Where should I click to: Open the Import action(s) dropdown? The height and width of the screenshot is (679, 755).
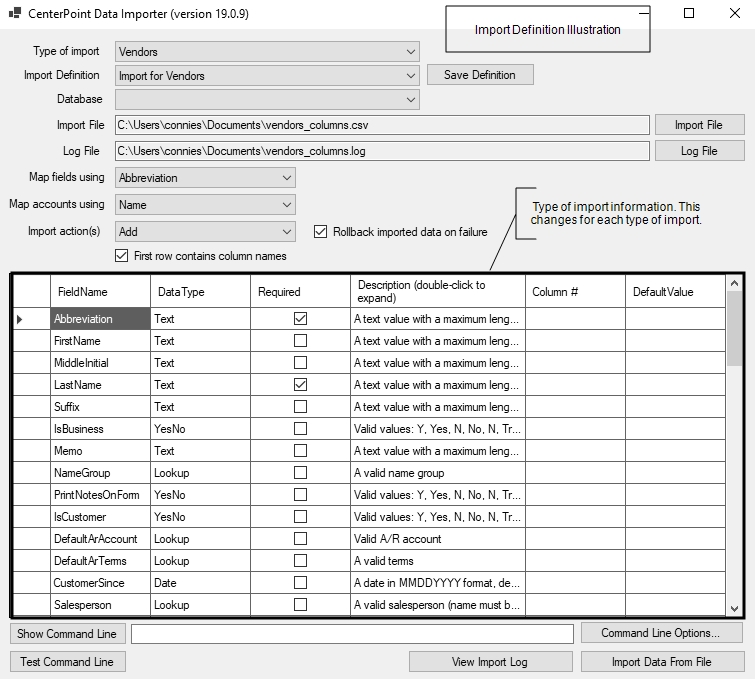coord(287,232)
